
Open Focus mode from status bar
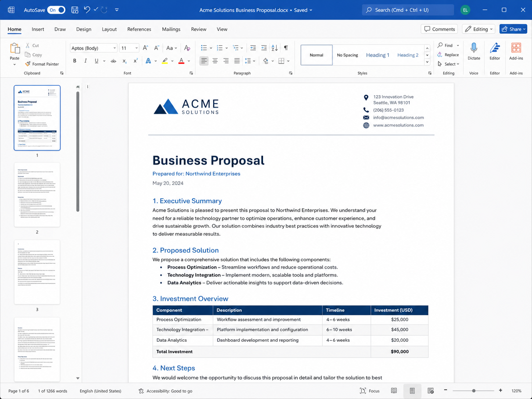(370, 391)
